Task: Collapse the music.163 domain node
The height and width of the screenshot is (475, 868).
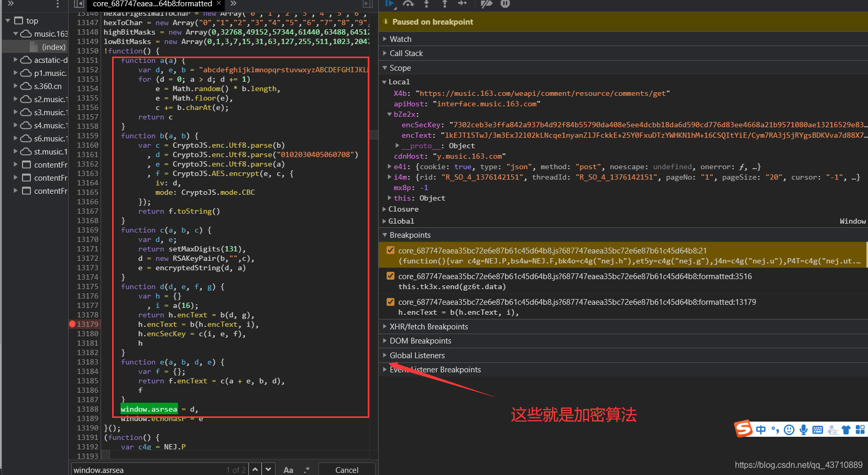Action: [x=16, y=34]
